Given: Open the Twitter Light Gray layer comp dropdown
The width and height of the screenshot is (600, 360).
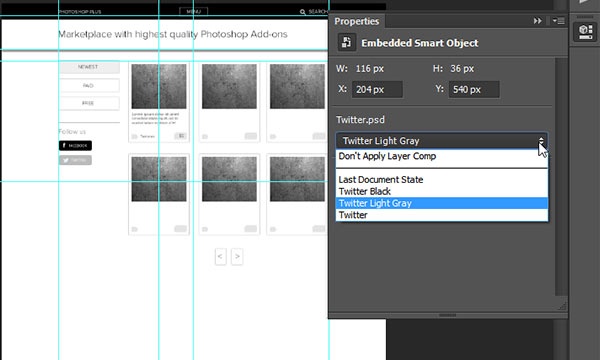Looking at the screenshot, I should click(x=442, y=141).
